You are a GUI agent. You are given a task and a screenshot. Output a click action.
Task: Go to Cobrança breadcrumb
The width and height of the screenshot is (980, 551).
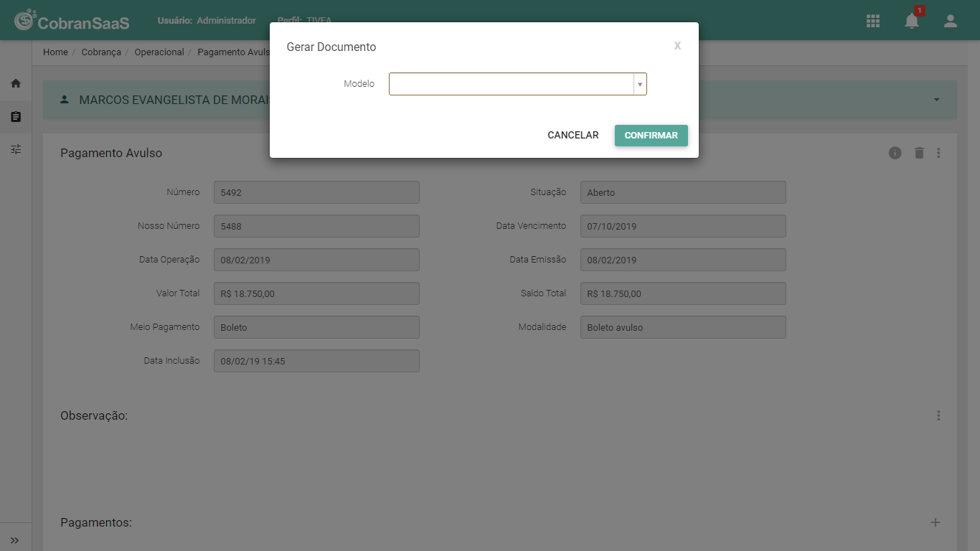pyautogui.click(x=101, y=52)
